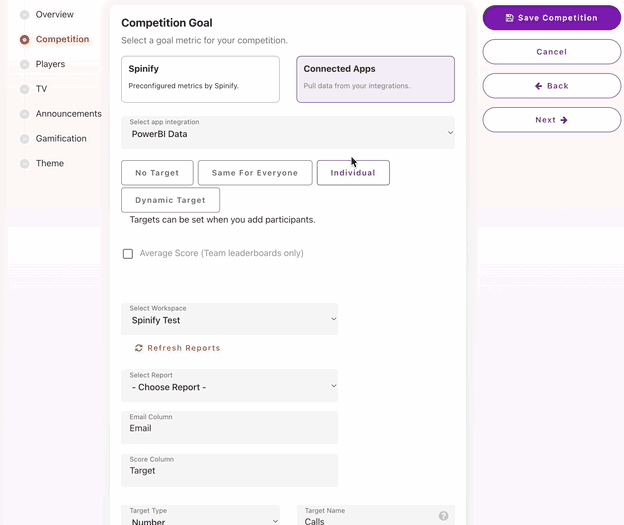Screen dimensions: 624x525
Task: Click the Competition step circle icon
Action: pos(25,39)
